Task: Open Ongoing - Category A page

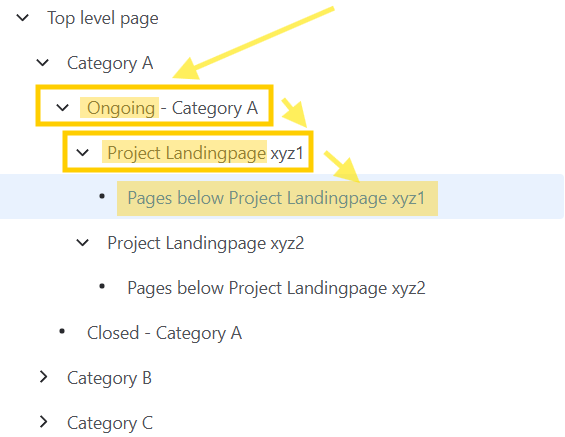Action: [x=172, y=108]
